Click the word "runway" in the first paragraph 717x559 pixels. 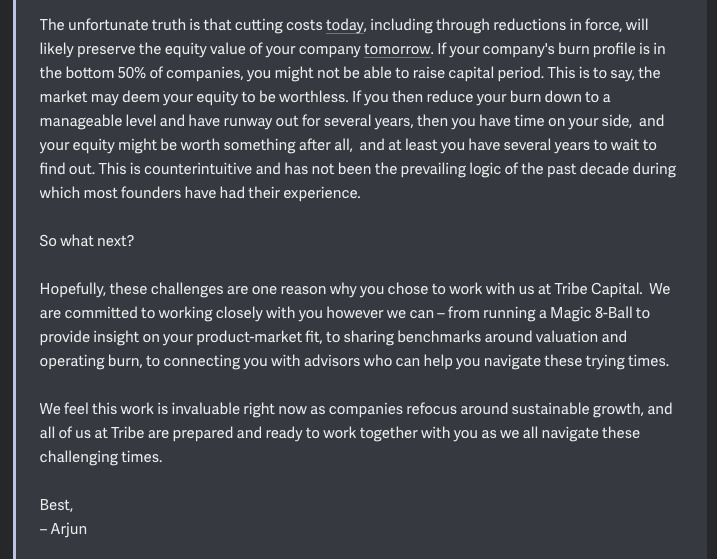coord(247,121)
